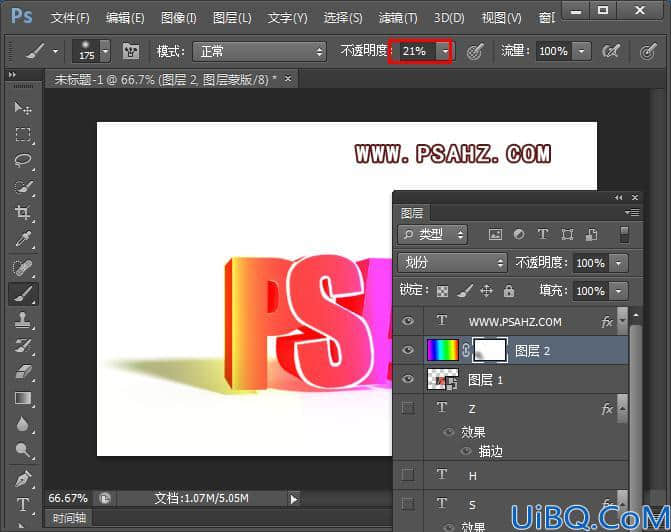
Task: Click tablet pressure for size icon
Action: [x=648, y=52]
